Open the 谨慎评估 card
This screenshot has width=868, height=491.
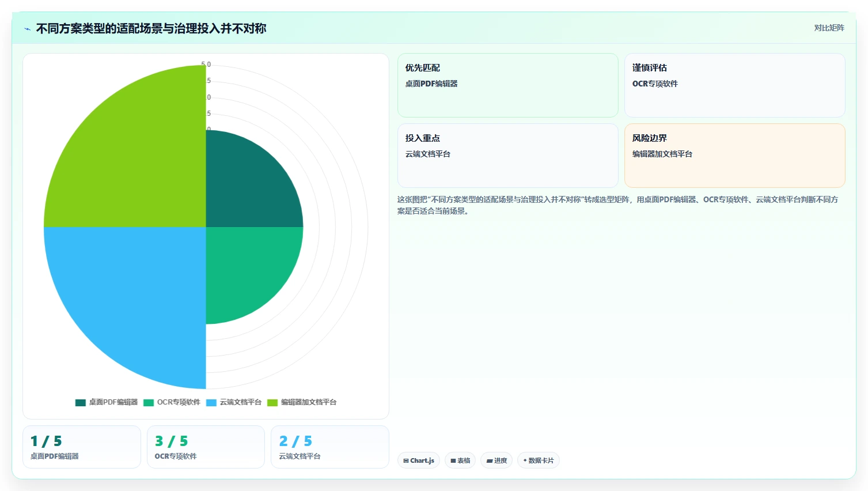coord(734,85)
